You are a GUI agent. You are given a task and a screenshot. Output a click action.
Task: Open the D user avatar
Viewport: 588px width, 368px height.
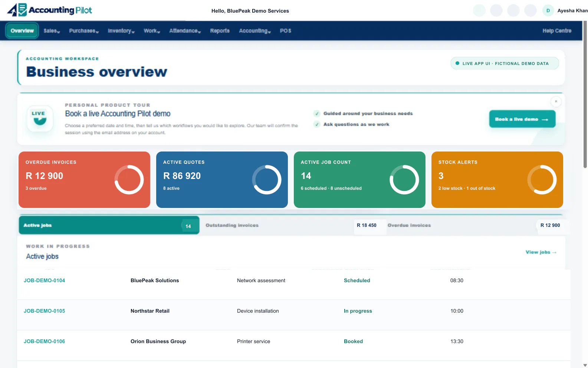pos(548,10)
